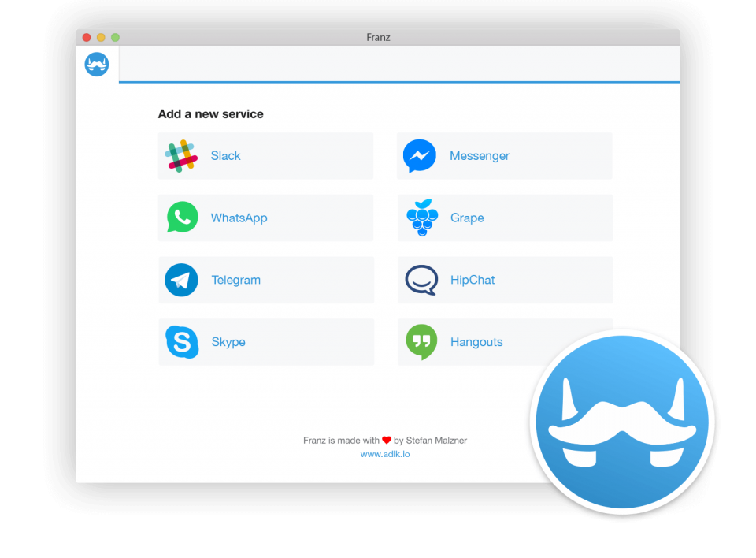Maximize the window with the green button
This screenshot has height=558, width=756.
click(x=115, y=37)
